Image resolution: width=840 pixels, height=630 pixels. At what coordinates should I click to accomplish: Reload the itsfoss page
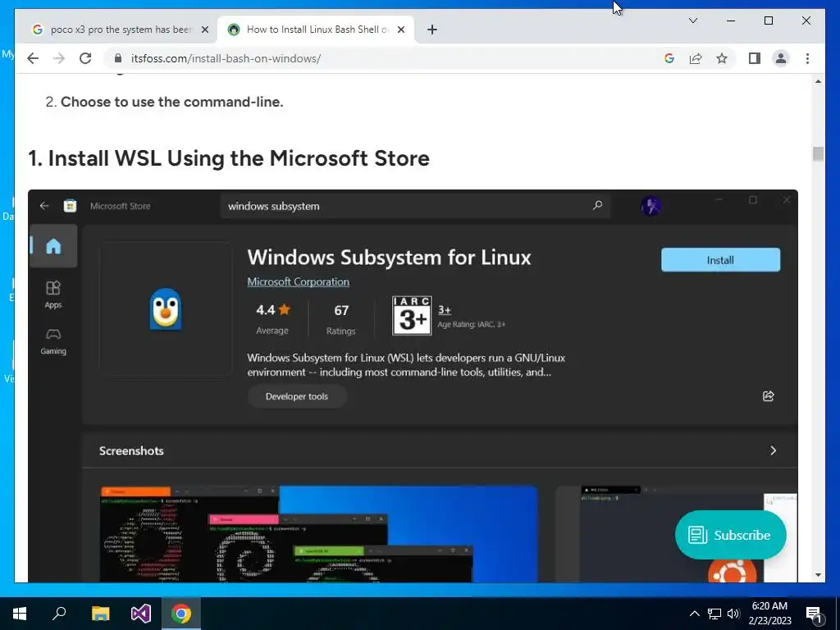(85, 58)
